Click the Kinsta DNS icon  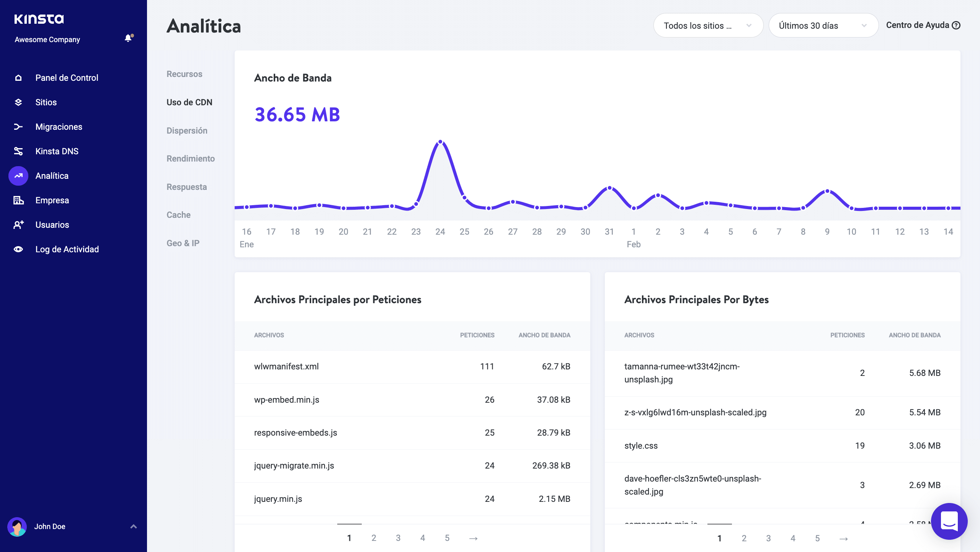coord(18,151)
